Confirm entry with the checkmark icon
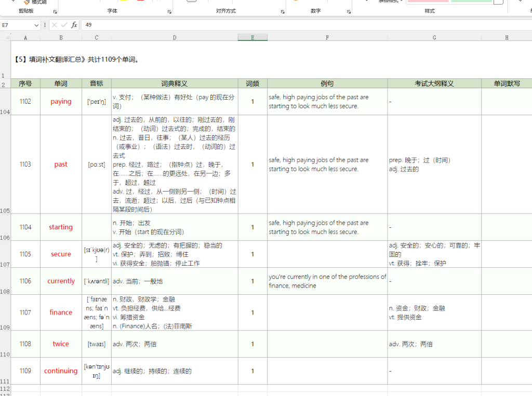The width and height of the screenshot is (532, 396). pyautogui.click(x=64, y=25)
